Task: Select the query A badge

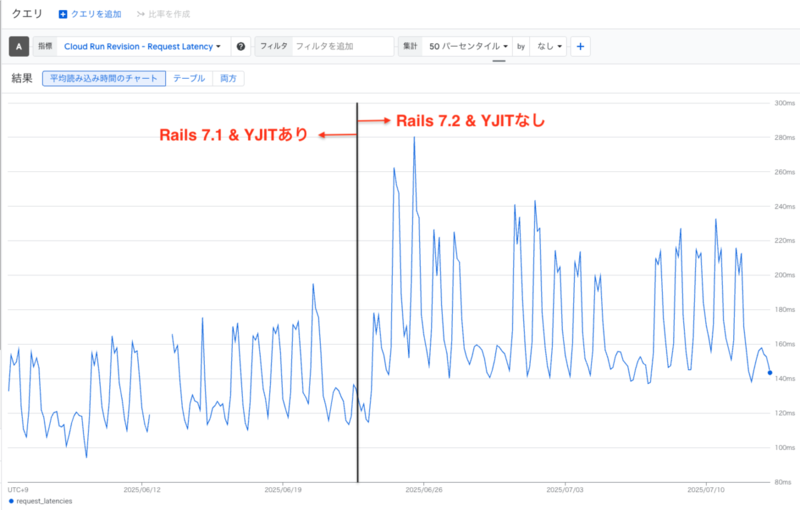Action: [x=19, y=46]
